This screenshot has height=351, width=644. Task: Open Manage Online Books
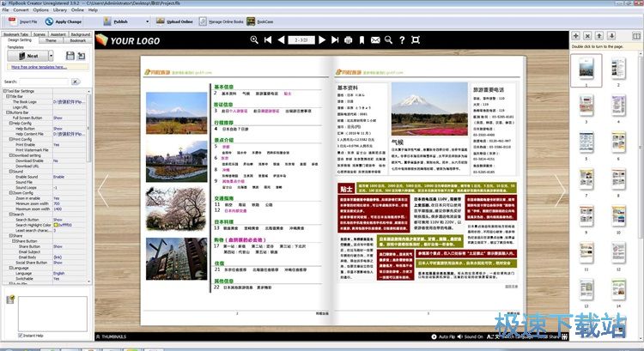[x=221, y=21]
